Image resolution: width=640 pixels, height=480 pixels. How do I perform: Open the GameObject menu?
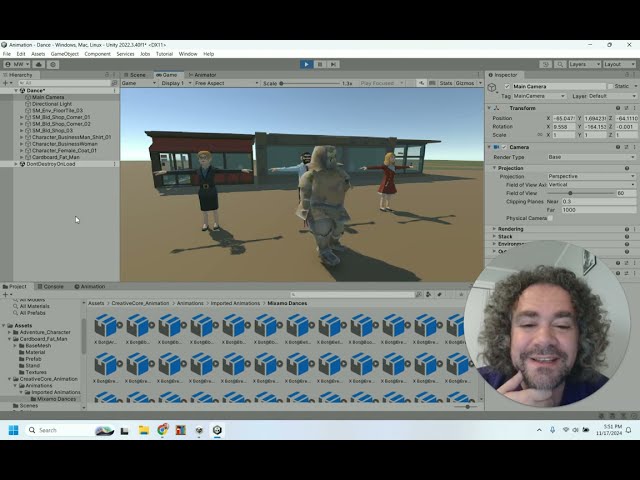(x=64, y=54)
